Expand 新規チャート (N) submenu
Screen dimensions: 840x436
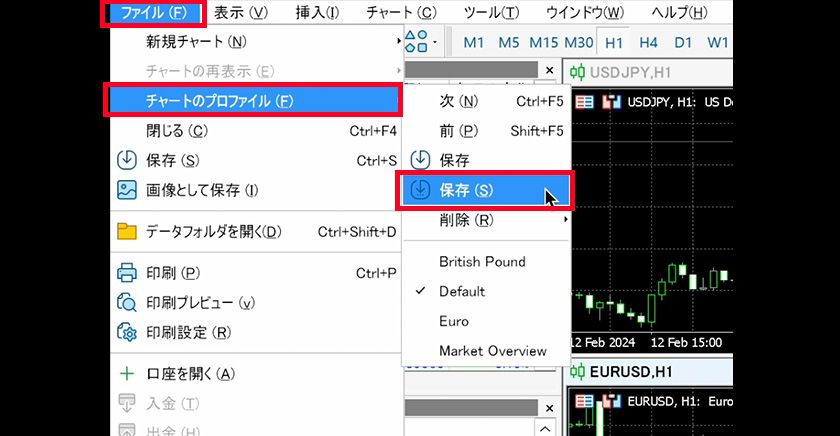pos(256,41)
